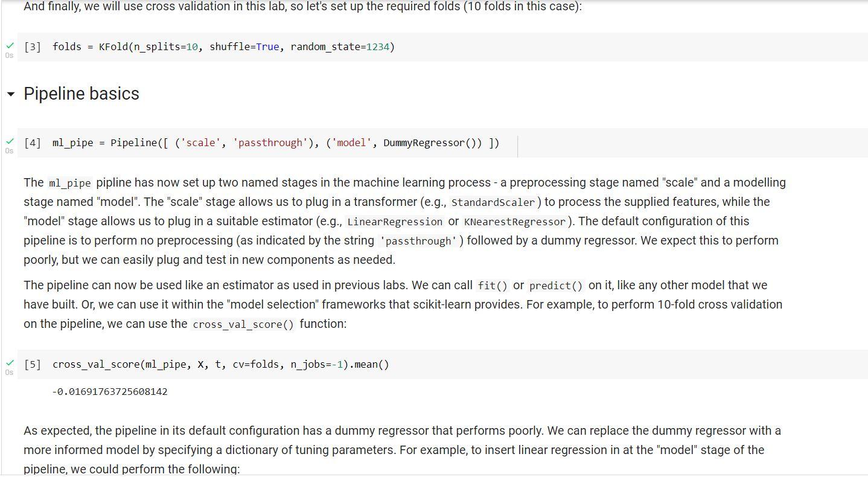
Task: Click the 0s execution time under cell [3]'s checkmark
Action: click(x=10, y=55)
